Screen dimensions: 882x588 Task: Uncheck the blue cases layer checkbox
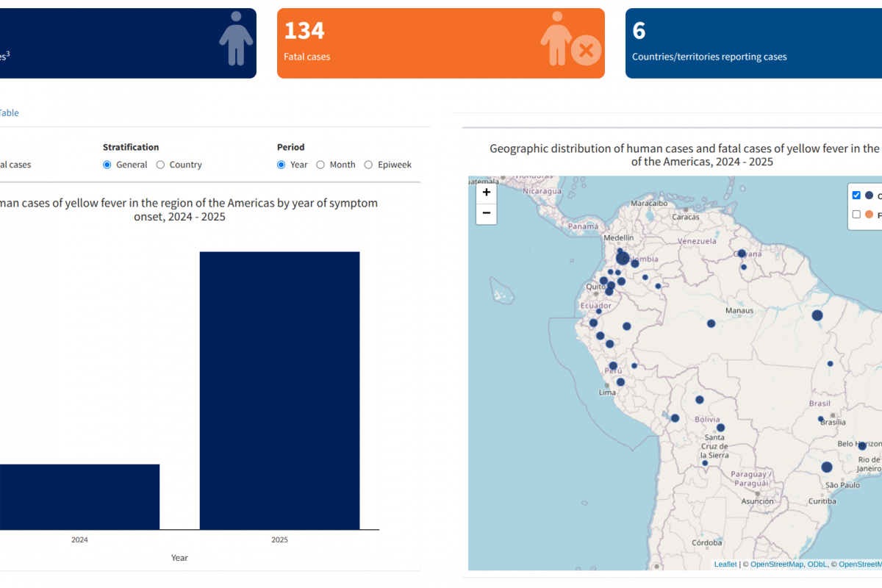(856, 196)
